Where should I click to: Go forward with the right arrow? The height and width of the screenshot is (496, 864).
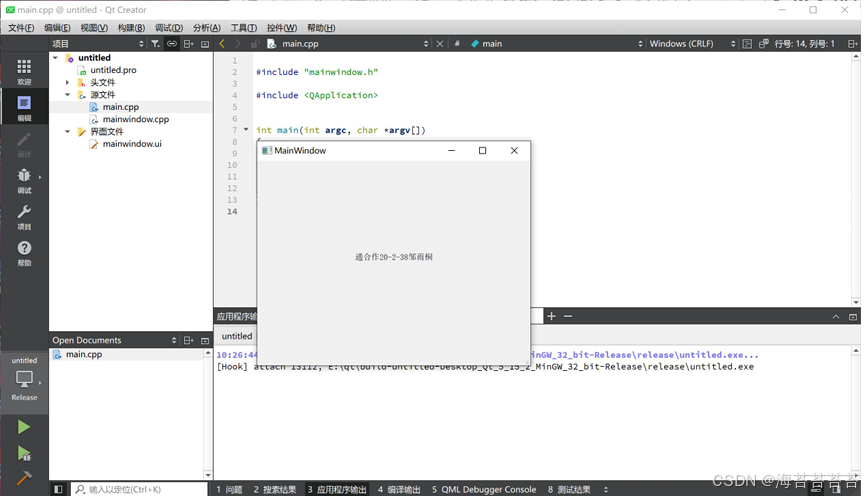[237, 44]
